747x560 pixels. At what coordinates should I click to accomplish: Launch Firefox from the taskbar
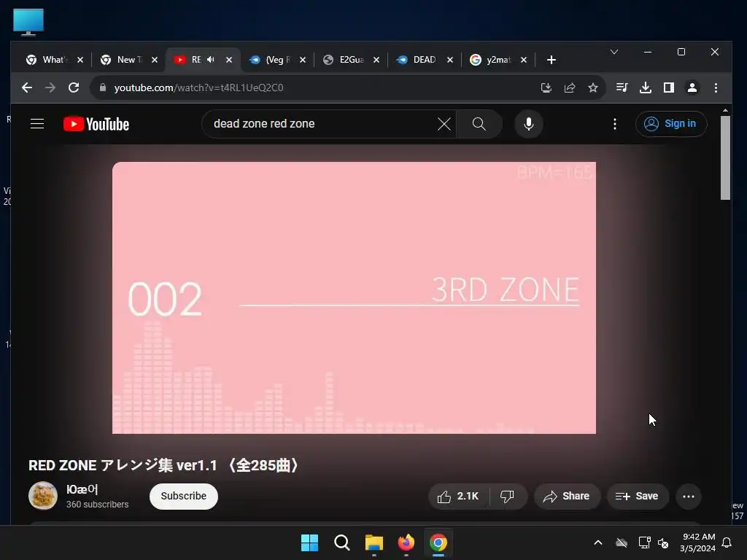pos(406,542)
